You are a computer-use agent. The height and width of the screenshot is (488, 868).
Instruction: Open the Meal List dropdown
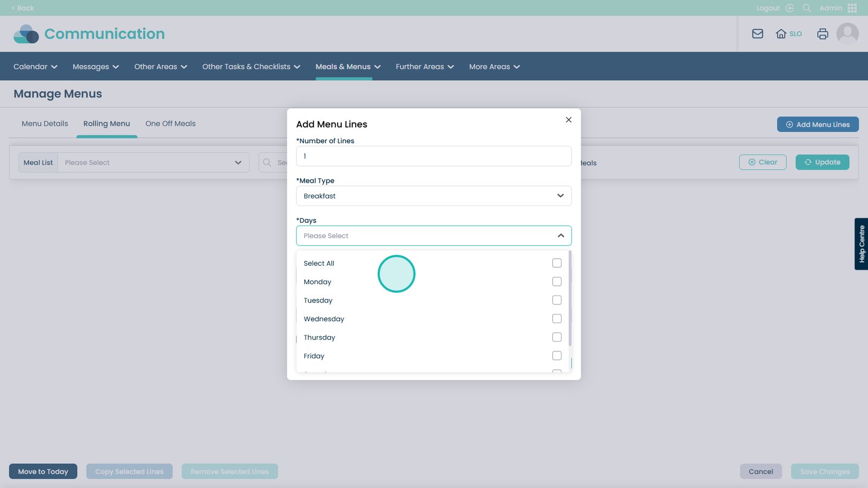click(153, 163)
